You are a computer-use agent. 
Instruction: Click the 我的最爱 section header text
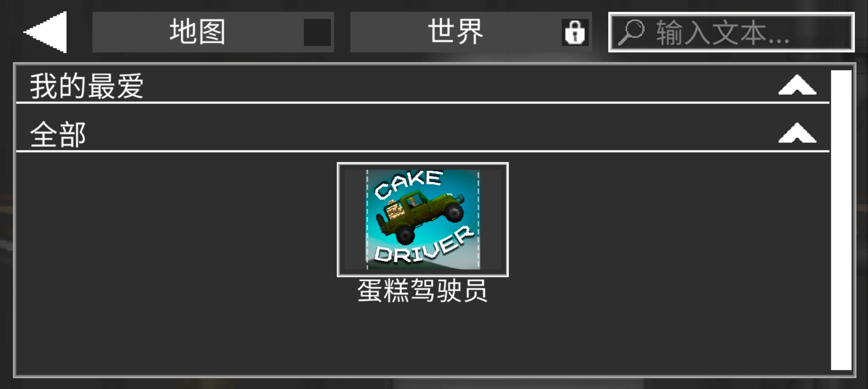click(87, 86)
